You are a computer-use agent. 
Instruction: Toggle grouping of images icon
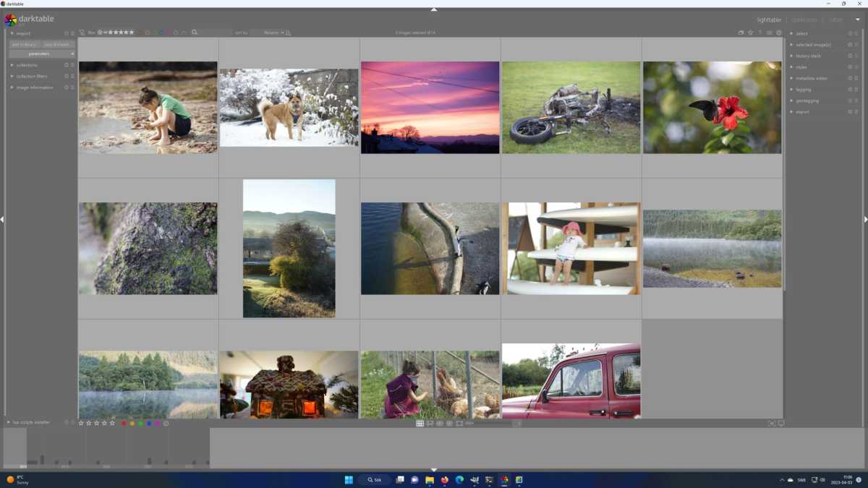pos(741,33)
